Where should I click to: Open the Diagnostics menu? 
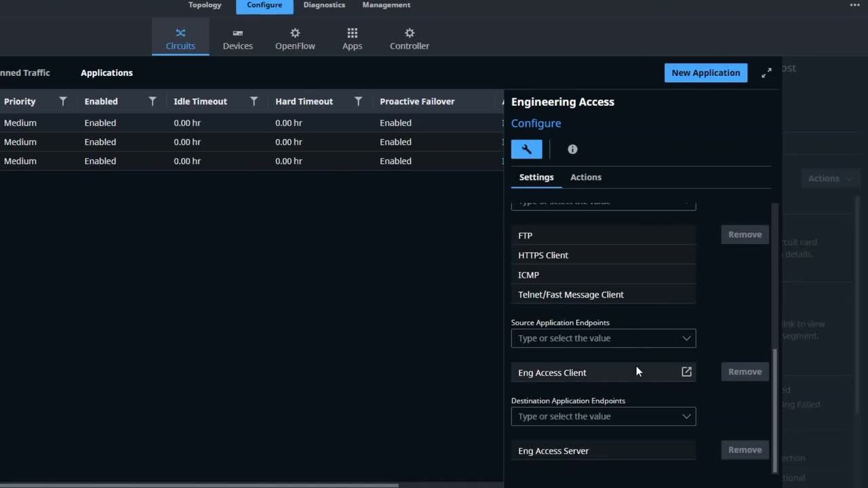[x=324, y=5]
